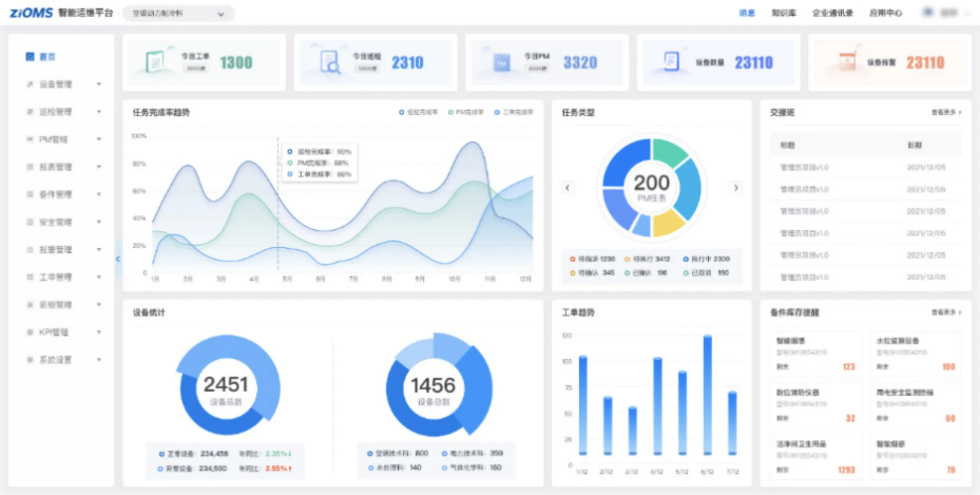Image resolution: width=980 pixels, height=495 pixels.
Task: Expand the 报表管理 menu arrow
Action: click(x=99, y=167)
